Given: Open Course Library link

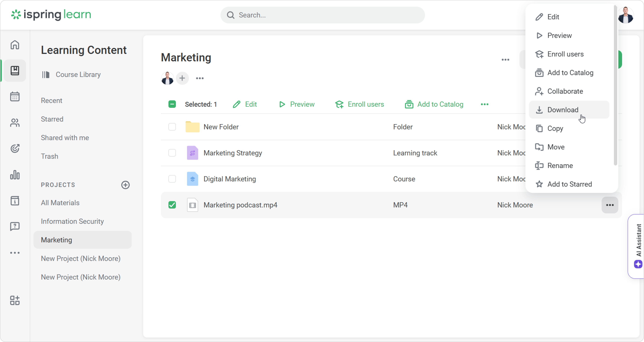Looking at the screenshot, I should 78,75.
